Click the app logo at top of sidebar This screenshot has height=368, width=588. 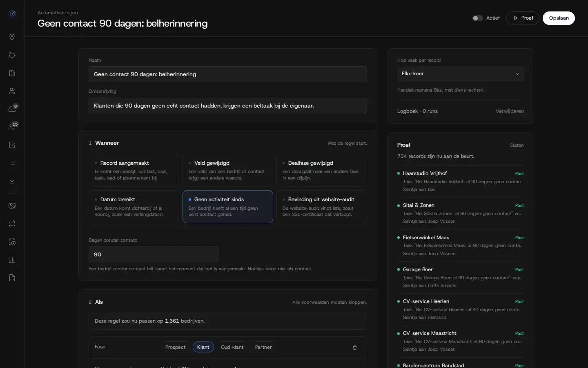(x=12, y=14)
